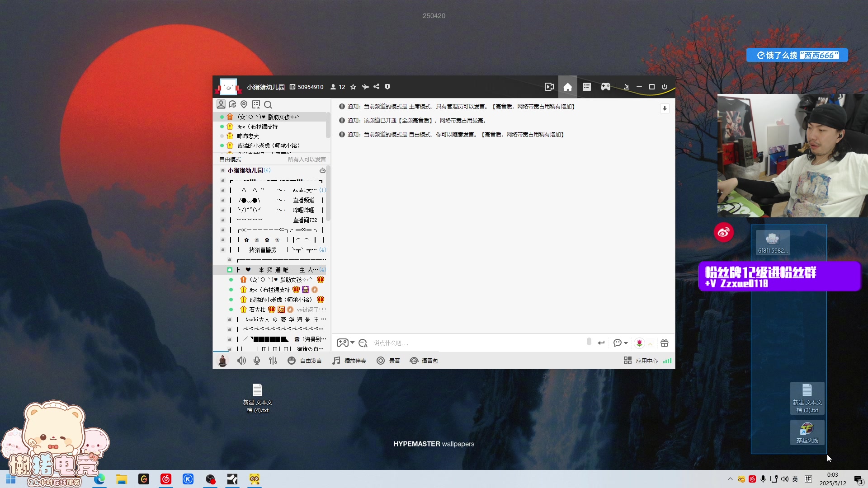Click 播放伴奏 accompaniment button
Image resolution: width=868 pixels, height=488 pixels.
click(349, 361)
